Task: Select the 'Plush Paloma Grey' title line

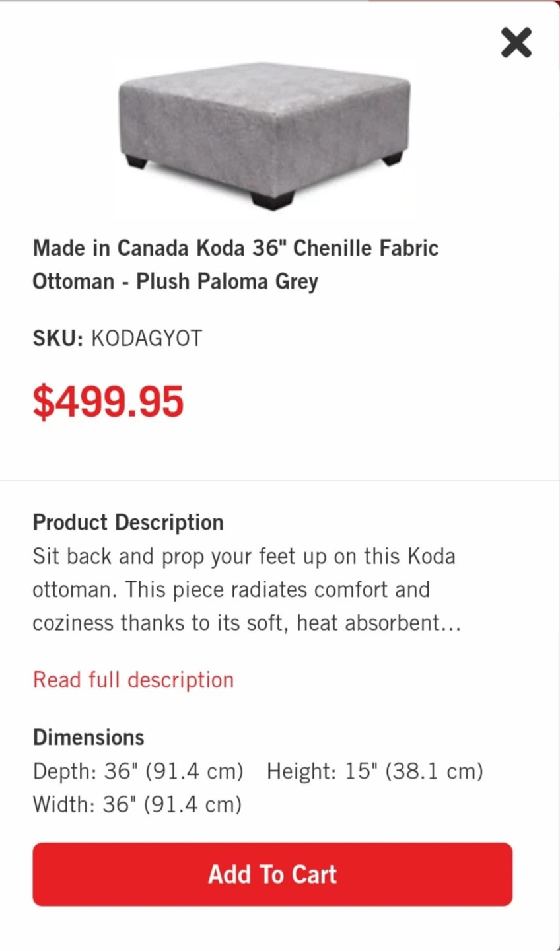Action: (175, 281)
